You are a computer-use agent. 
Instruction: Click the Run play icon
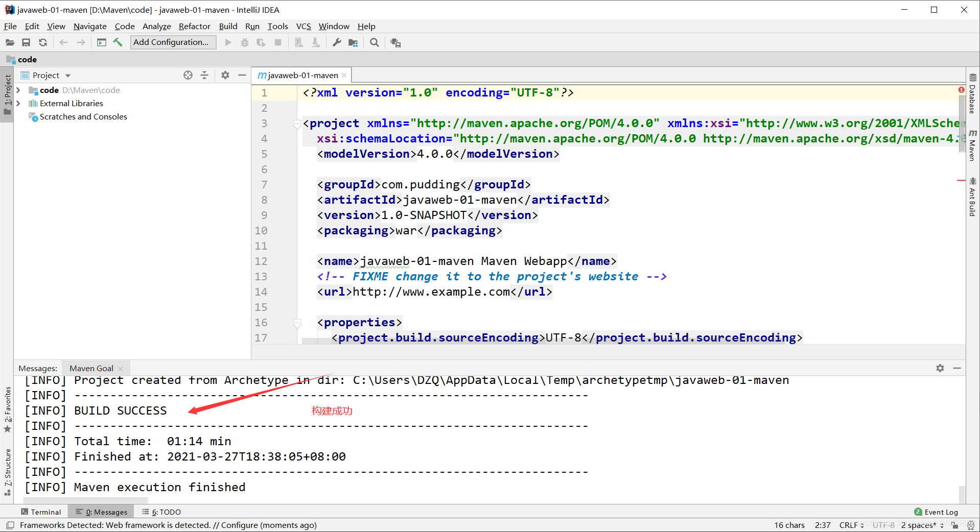tap(228, 42)
